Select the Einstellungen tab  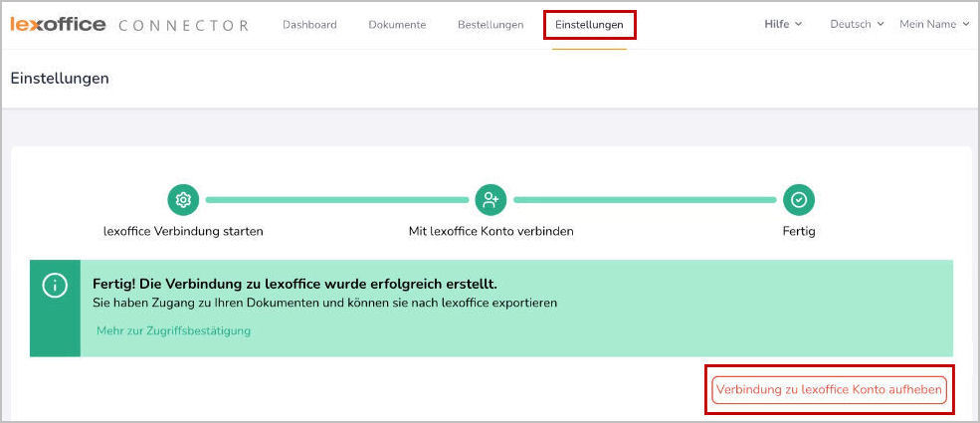589,25
